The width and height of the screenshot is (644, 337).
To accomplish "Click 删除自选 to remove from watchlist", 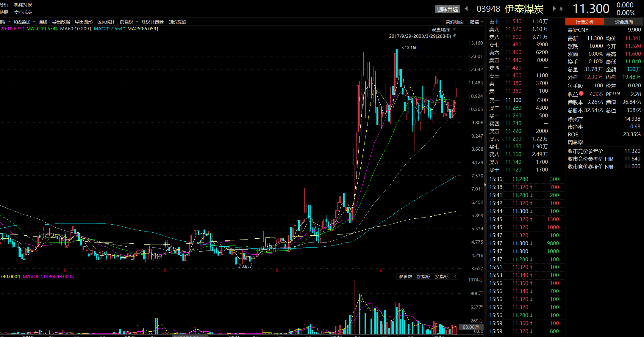I will point(447,9).
